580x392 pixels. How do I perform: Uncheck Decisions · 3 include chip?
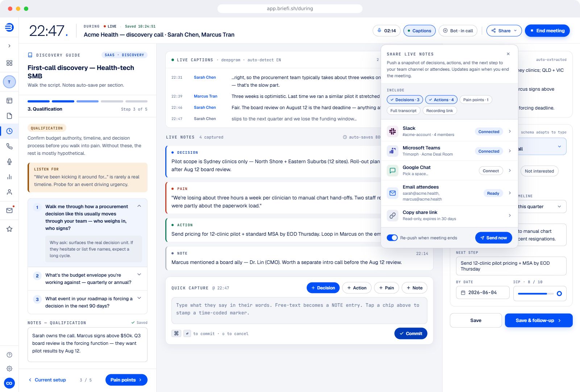(x=405, y=100)
